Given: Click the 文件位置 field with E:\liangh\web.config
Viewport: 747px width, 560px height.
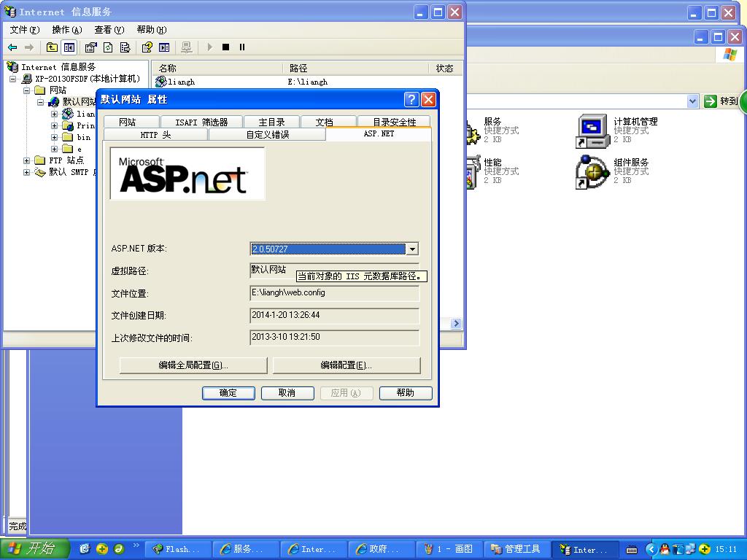Looking at the screenshot, I should pyautogui.click(x=334, y=293).
